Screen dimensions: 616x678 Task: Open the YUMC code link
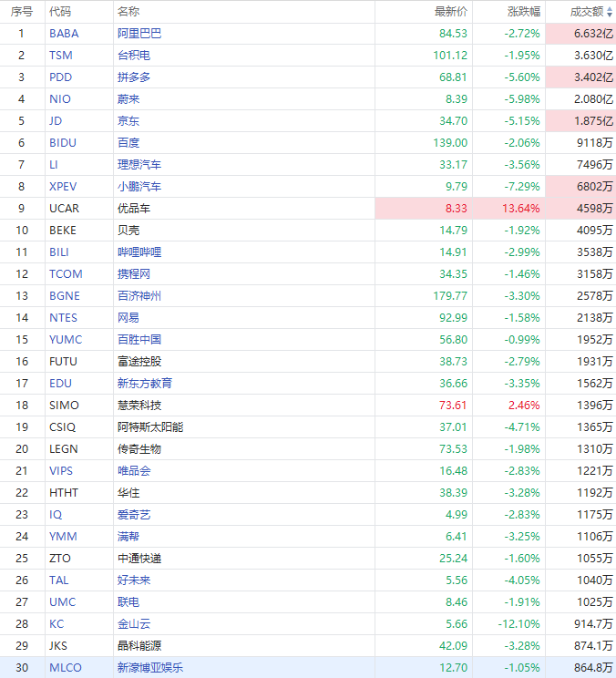pos(66,340)
